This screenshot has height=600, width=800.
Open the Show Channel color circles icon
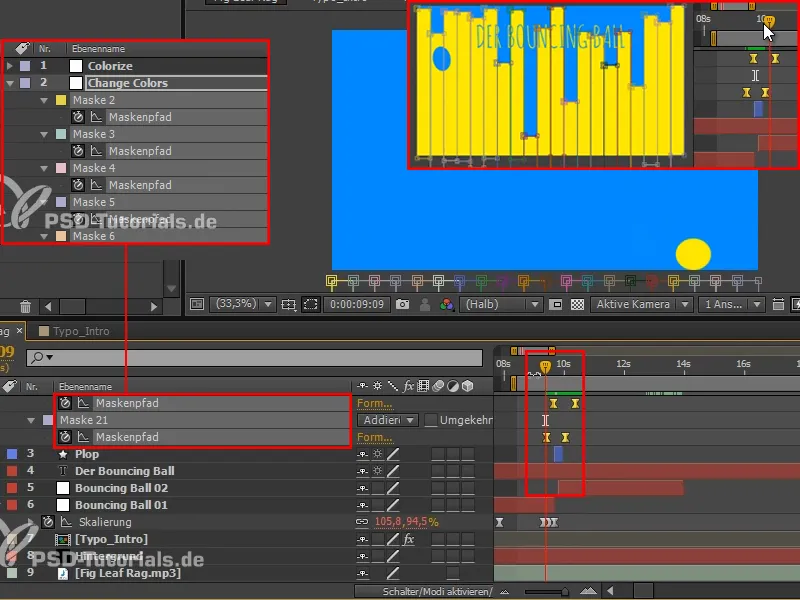coord(446,305)
